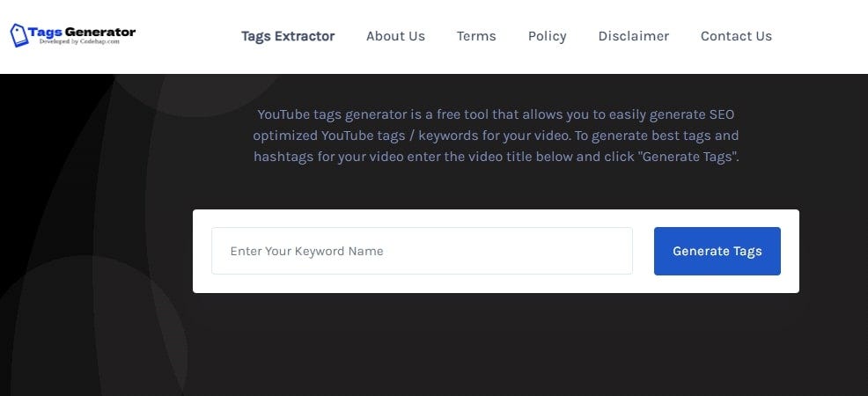Open the Policy page from navigation

point(547,36)
